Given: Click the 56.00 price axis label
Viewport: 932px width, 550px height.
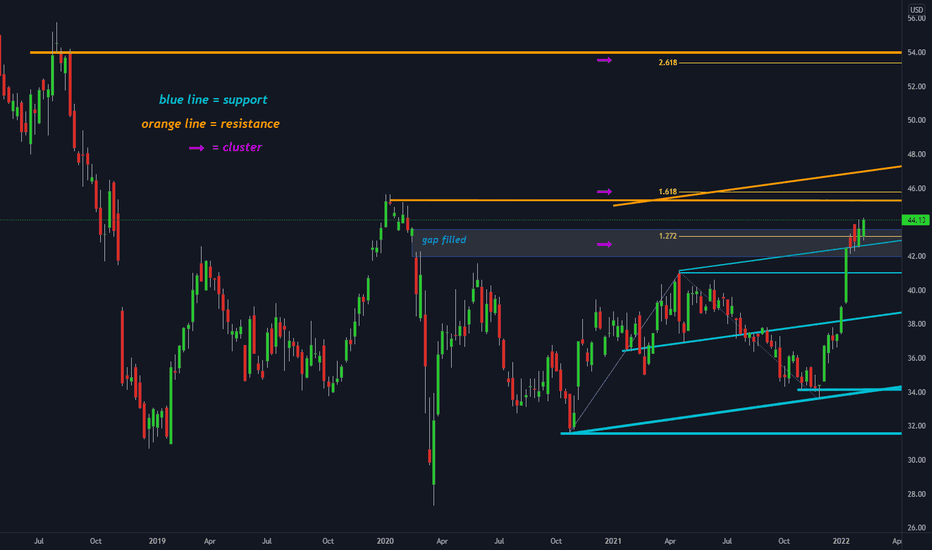Looking at the screenshot, I should [x=916, y=18].
